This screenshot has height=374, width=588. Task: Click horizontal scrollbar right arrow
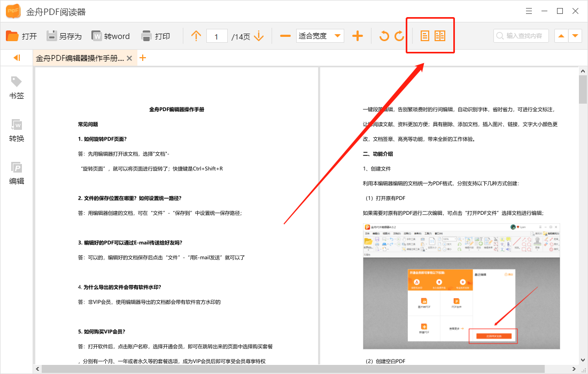574,369
